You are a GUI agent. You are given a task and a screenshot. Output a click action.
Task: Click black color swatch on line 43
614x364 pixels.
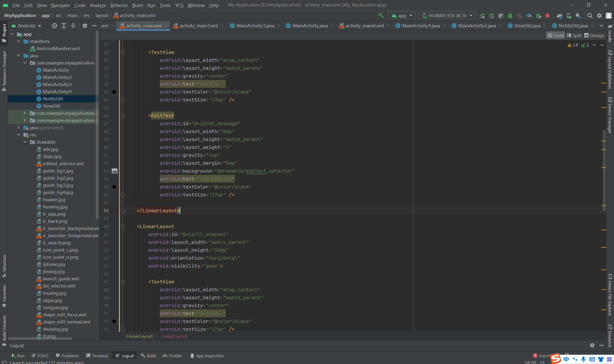[x=114, y=92]
